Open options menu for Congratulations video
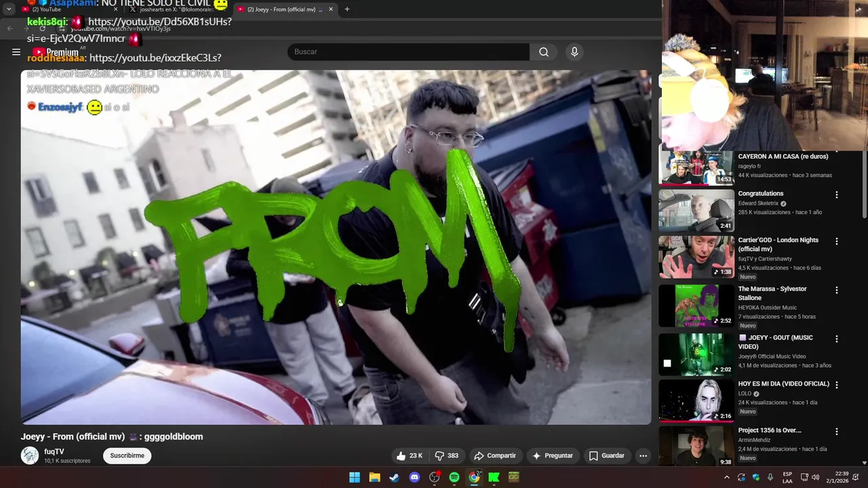The image size is (868, 488). (x=836, y=195)
